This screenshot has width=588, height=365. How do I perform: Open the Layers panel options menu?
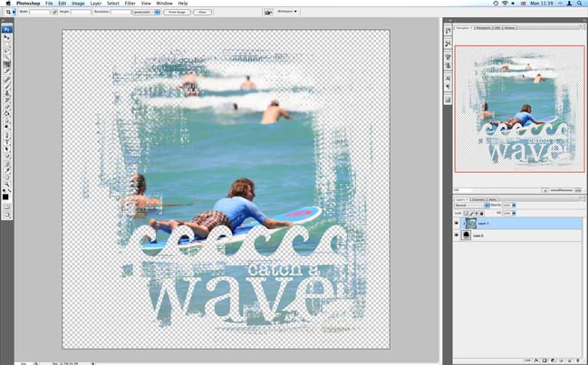coord(583,198)
